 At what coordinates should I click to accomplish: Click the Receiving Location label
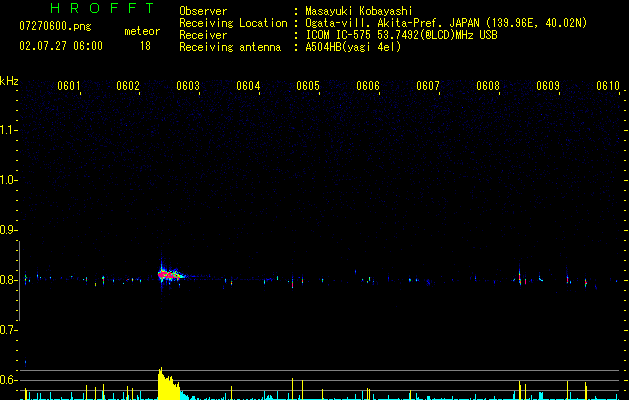tap(233, 23)
